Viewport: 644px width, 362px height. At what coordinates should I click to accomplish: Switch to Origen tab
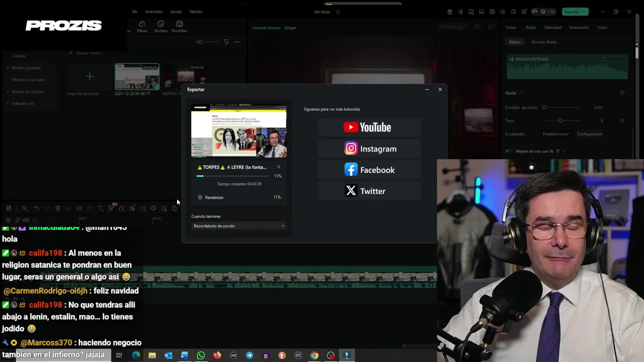click(290, 28)
